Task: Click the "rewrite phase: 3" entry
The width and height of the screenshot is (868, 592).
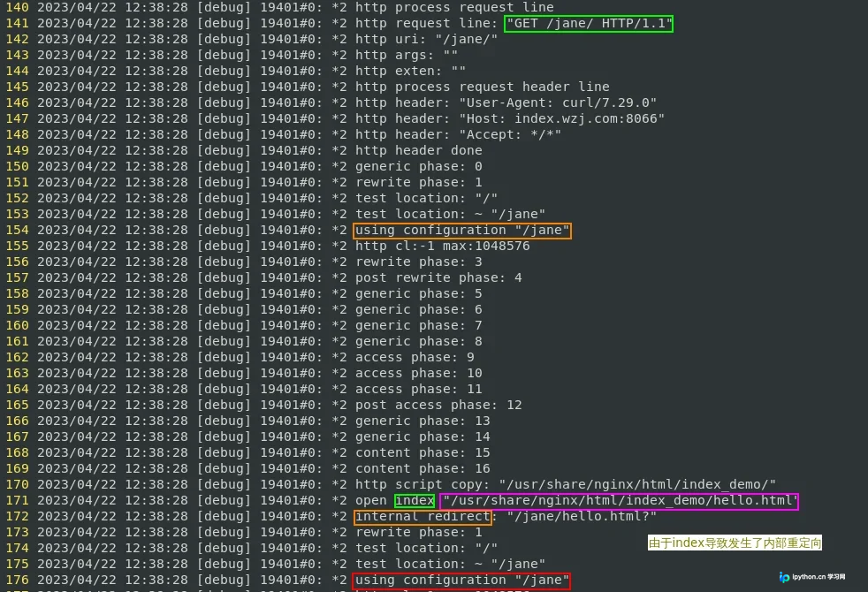Action: [418, 262]
